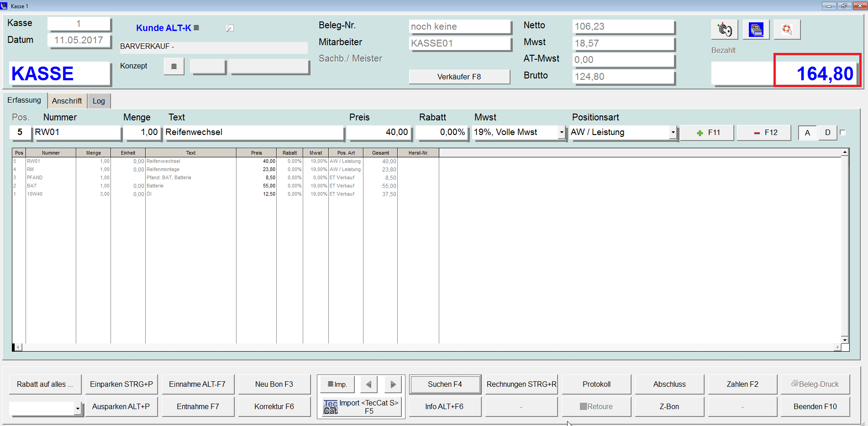Click Entnahme F7 button

pos(198,407)
